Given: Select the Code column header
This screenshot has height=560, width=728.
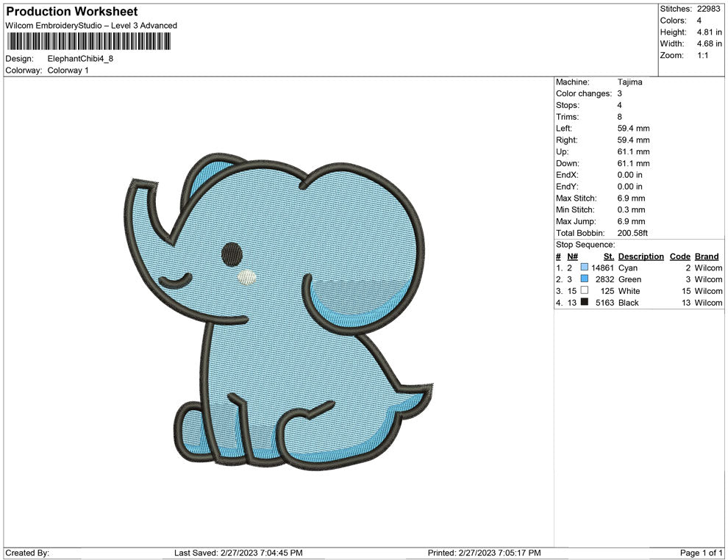Looking at the screenshot, I should 679,256.
